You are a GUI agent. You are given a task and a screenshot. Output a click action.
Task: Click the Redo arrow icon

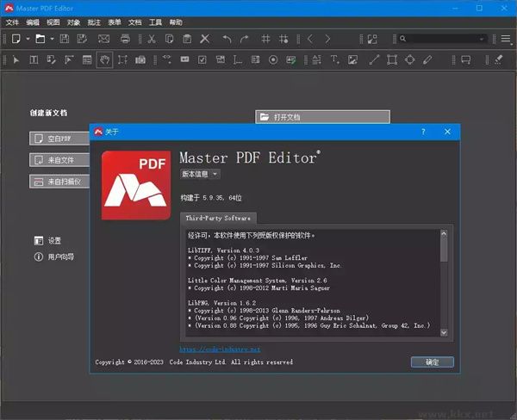245,39
